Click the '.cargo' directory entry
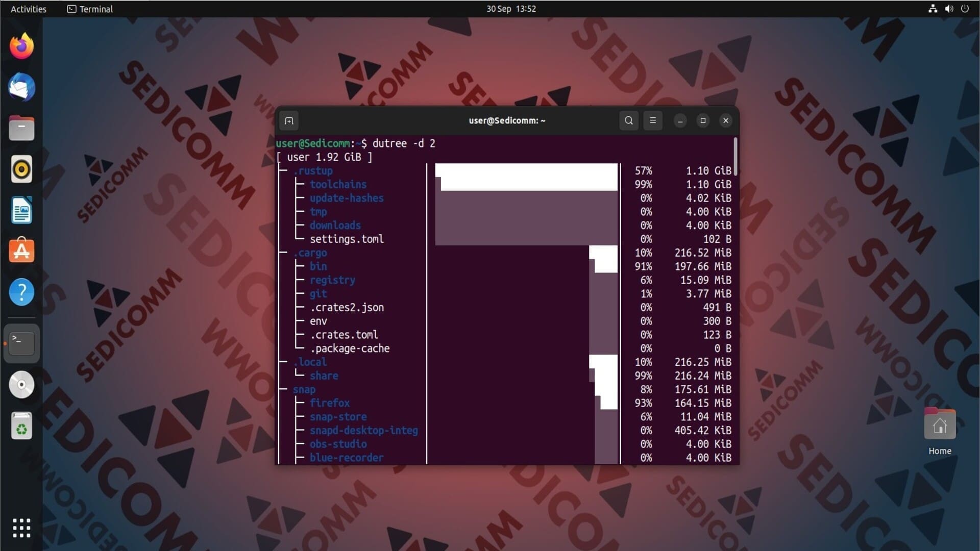This screenshot has width=980, height=551. point(310,253)
